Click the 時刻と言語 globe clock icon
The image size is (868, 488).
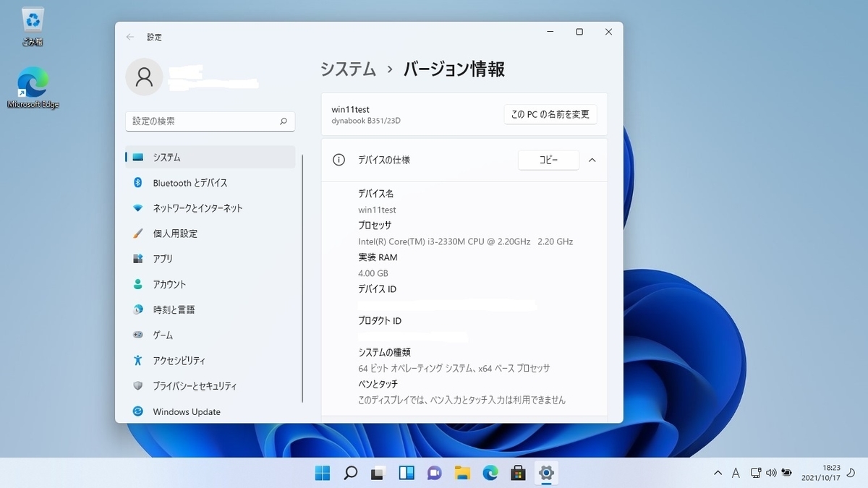click(138, 309)
